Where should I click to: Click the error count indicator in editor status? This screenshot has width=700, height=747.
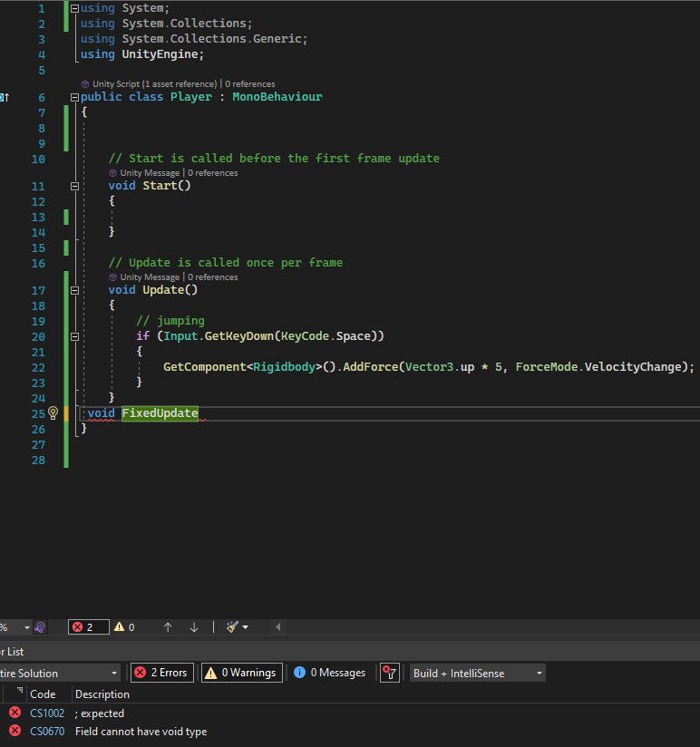coord(88,626)
